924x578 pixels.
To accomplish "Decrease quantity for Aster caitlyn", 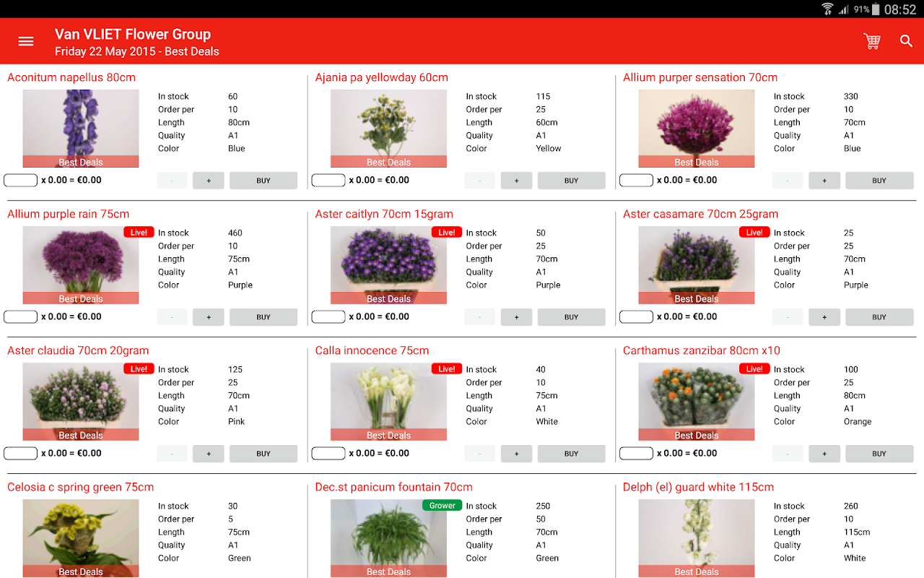I will pyautogui.click(x=480, y=317).
